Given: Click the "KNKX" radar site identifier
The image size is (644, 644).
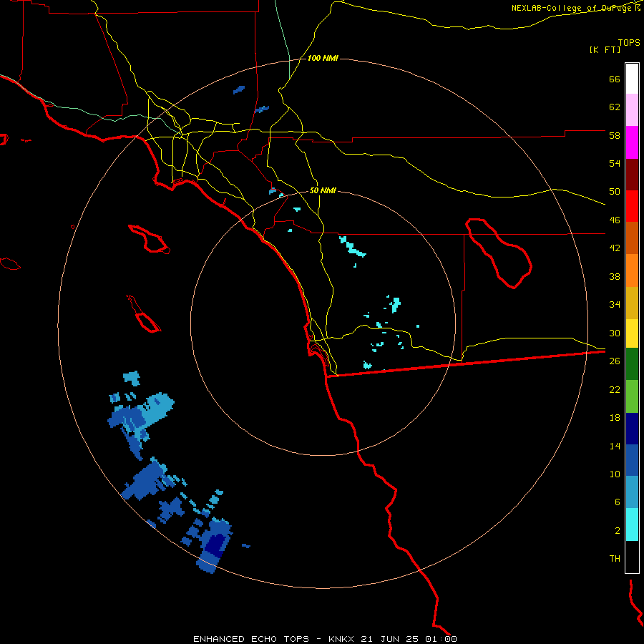Looking at the screenshot, I should (342, 639).
